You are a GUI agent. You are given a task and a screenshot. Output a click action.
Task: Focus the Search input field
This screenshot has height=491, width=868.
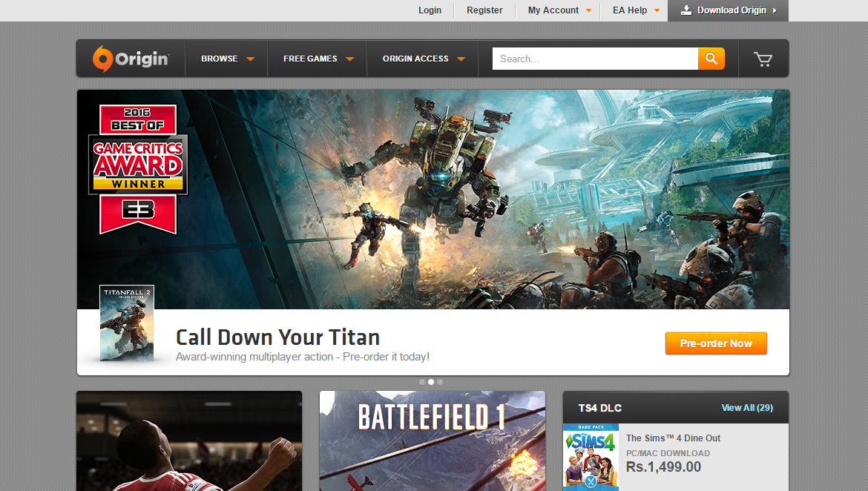(x=595, y=59)
